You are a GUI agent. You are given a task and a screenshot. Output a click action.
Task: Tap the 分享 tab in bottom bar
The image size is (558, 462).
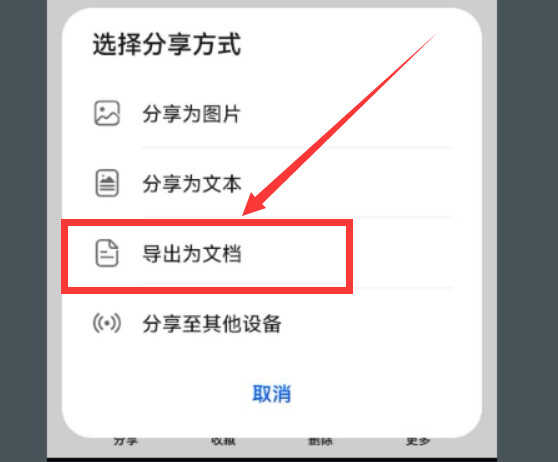click(125, 442)
